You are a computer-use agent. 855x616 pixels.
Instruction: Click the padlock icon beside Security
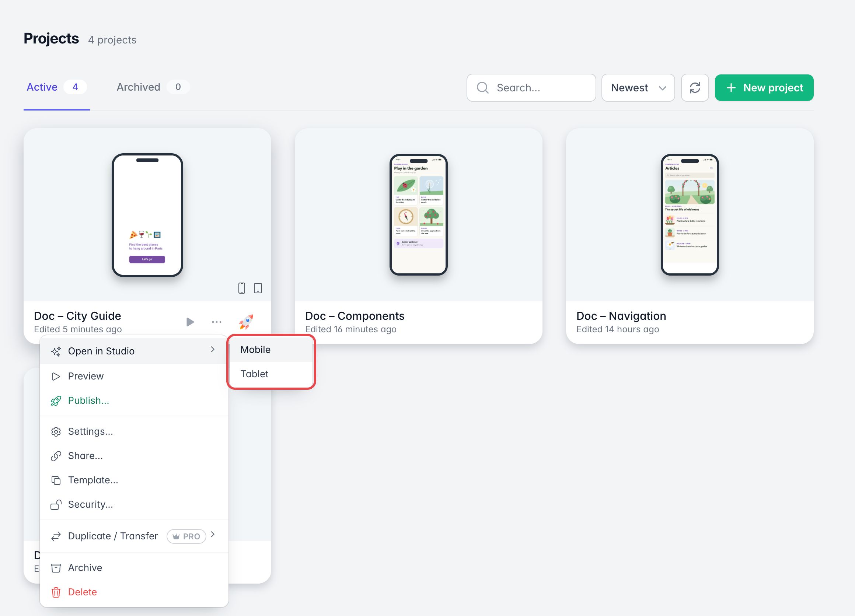pyautogui.click(x=56, y=504)
